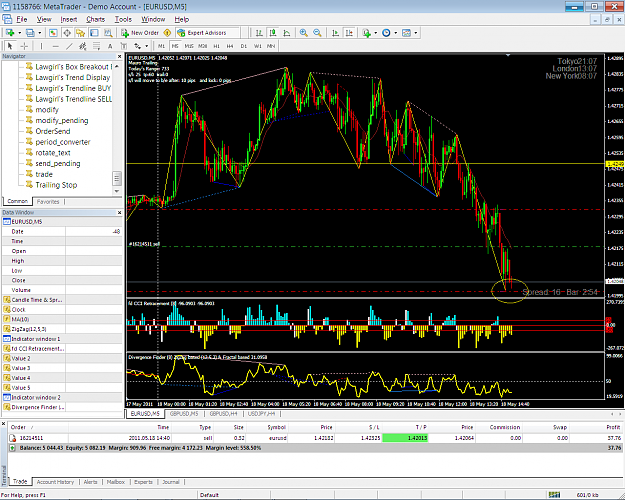Choose the trendline drawing tool
625x500 pixels.
[x=69, y=46]
